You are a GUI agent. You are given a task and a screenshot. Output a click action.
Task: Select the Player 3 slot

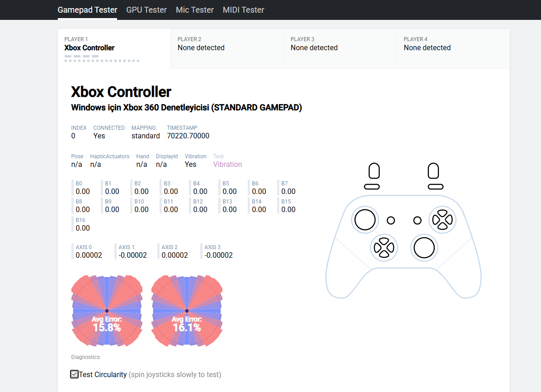[x=340, y=49]
